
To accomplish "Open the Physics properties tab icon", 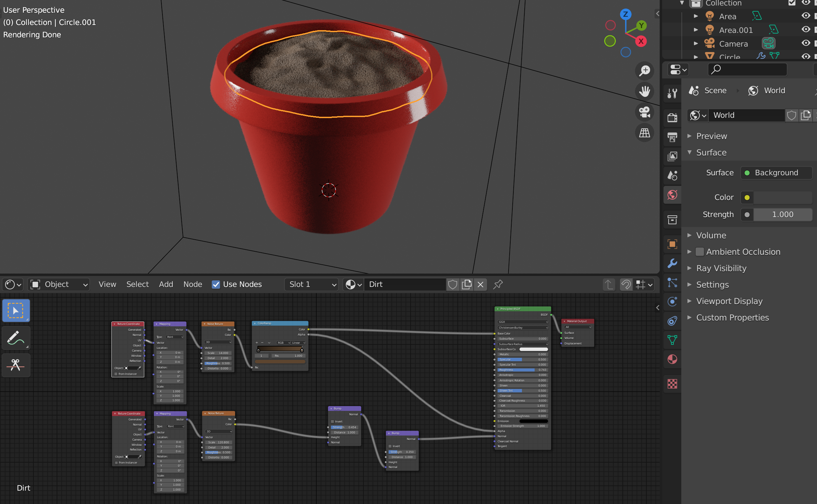I will tap(672, 301).
